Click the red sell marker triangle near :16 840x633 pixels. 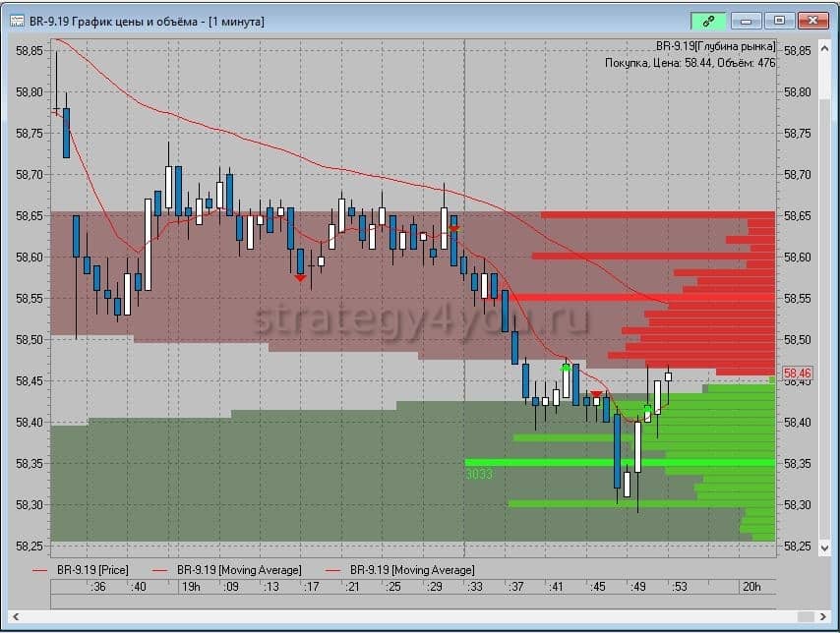[x=300, y=278]
